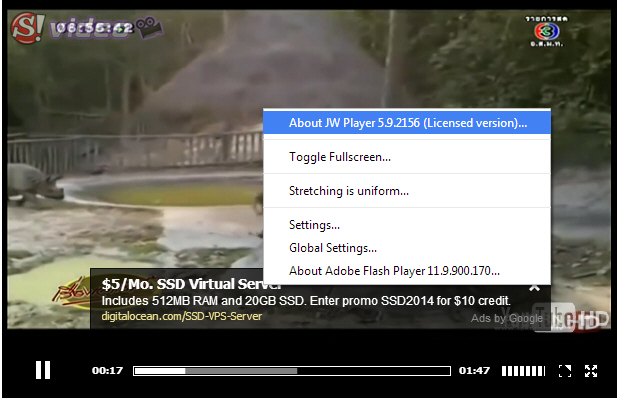Open Global Settings menu entry
Screen dimensions: 619x398
click(407, 248)
